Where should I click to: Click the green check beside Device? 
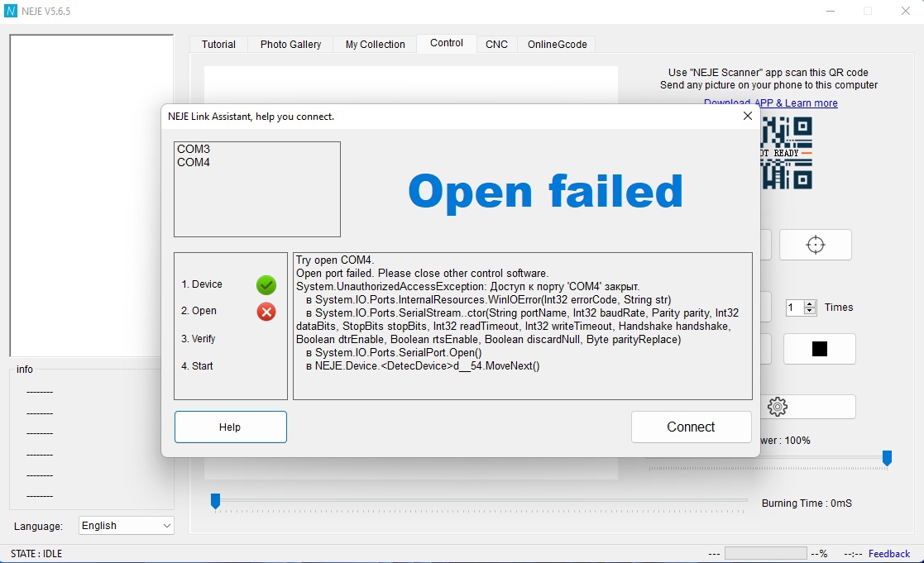click(266, 285)
